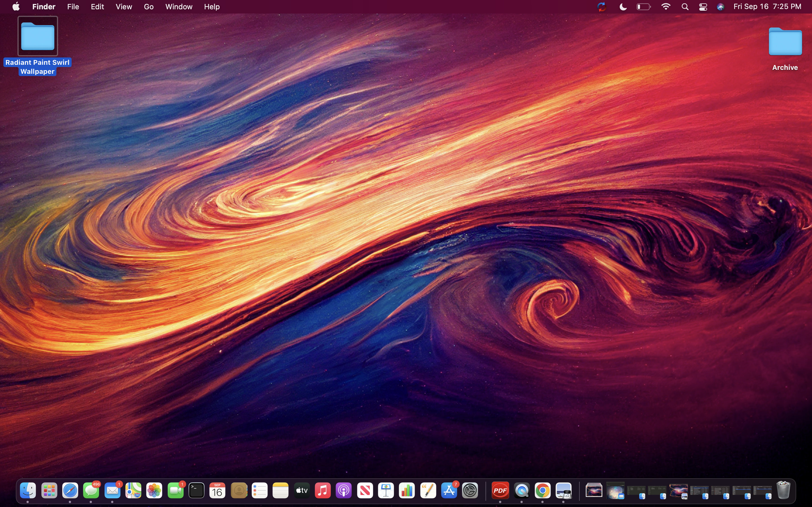The image size is (812, 507).
Task: Open the Apple menu
Action: click(x=16, y=6)
